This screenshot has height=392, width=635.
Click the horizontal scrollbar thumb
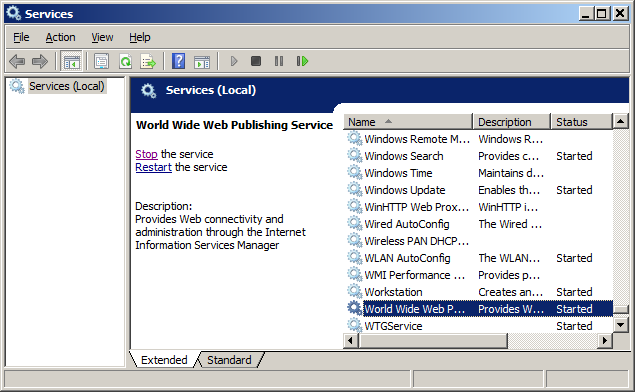pyautogui.click(x=433, y=341)
